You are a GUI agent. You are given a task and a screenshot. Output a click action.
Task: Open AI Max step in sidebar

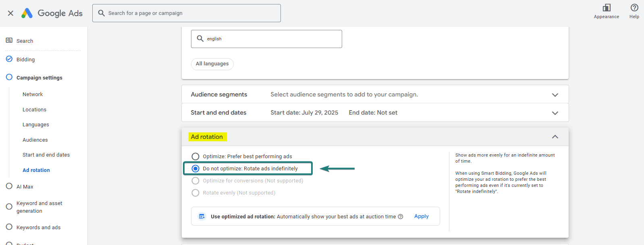pos(25,187)
